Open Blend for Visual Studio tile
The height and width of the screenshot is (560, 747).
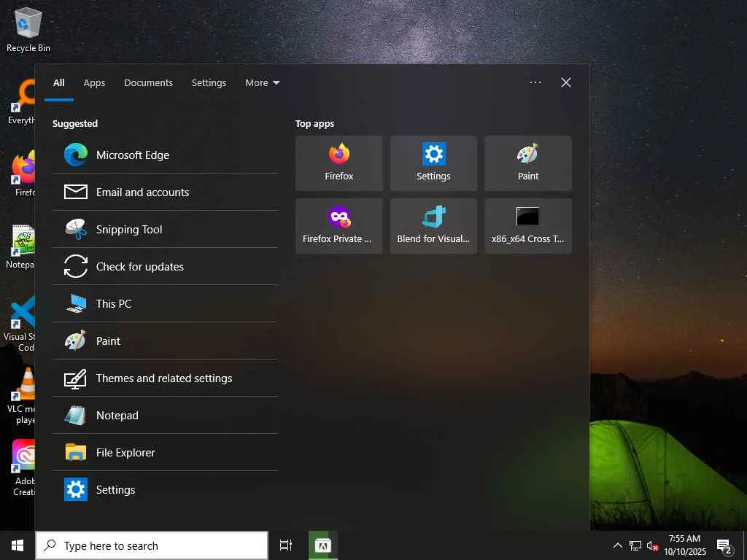tap(433, 226)
